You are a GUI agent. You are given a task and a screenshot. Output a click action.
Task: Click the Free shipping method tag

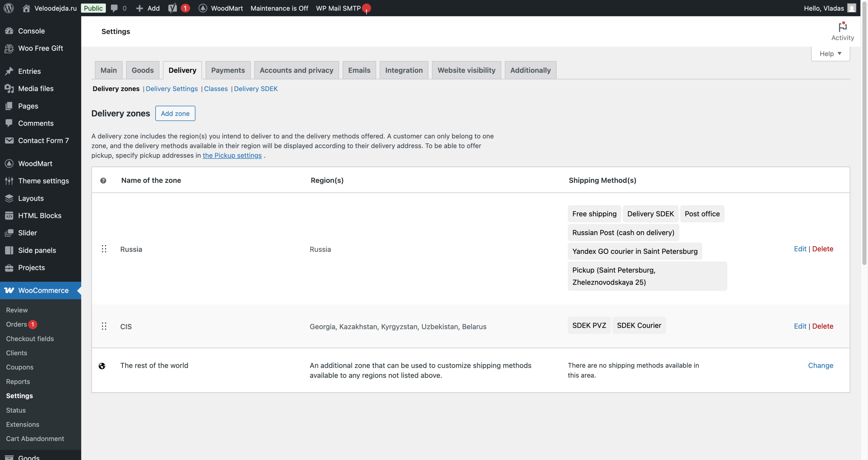[594, 214]
